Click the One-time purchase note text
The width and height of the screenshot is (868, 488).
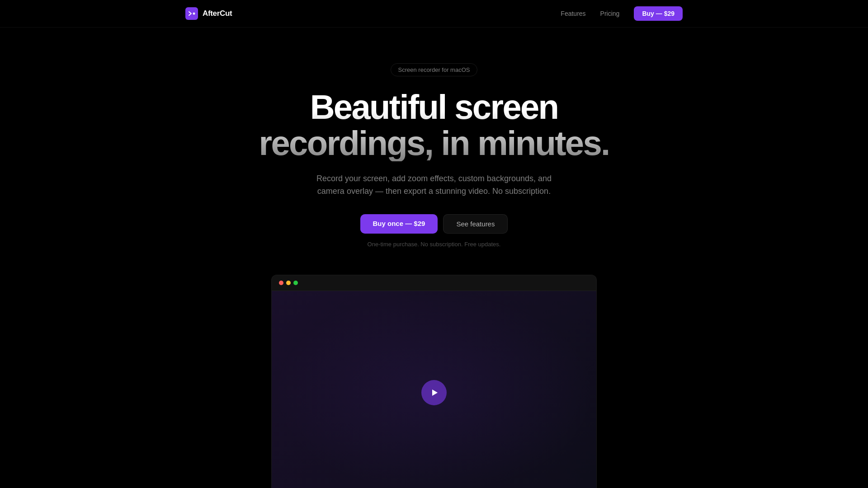[434, 244]
